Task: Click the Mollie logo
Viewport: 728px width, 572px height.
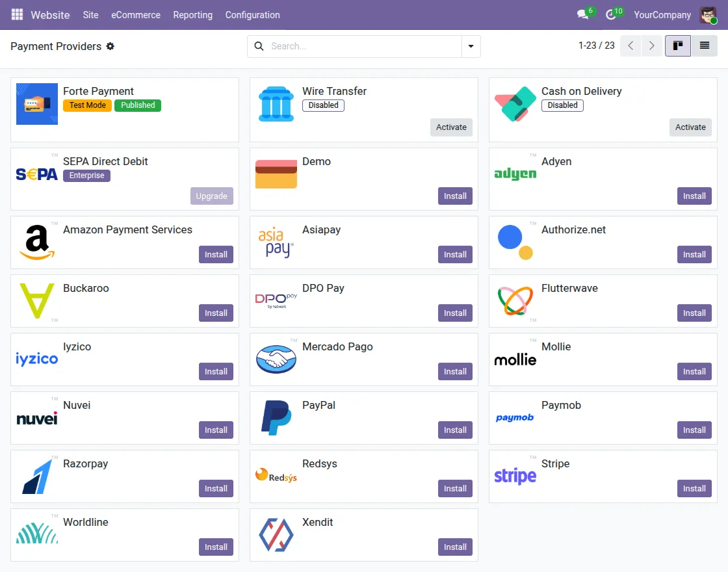Action: [515, 359]
